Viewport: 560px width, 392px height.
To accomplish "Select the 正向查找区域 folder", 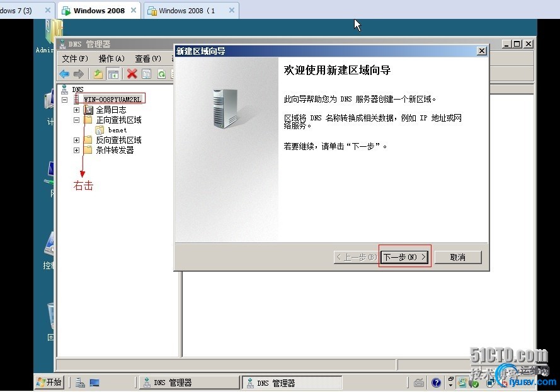I will (x=118, y=120).
